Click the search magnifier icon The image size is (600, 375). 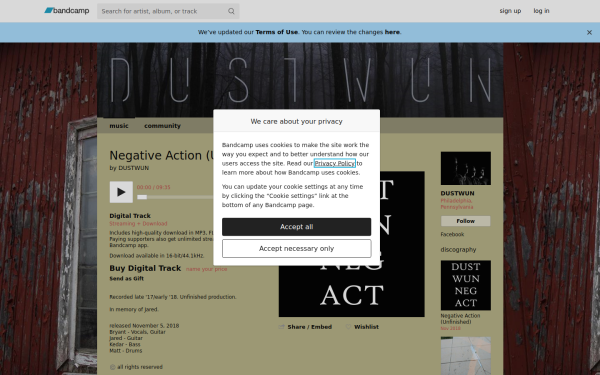coord(231,11)
